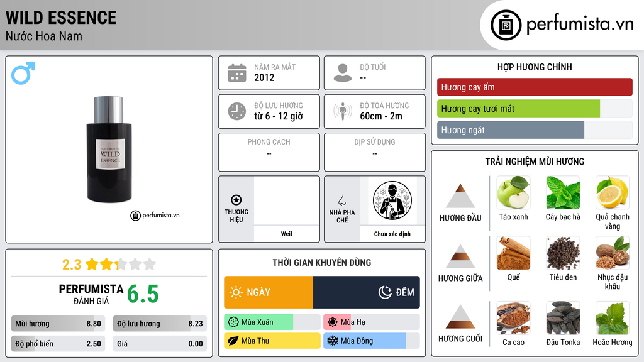The height and width of the screenshot is (362, 644).
Task: Select the Quả chanh vàng lemon note image
Action: pyautogui.click(x=613, y=192)
